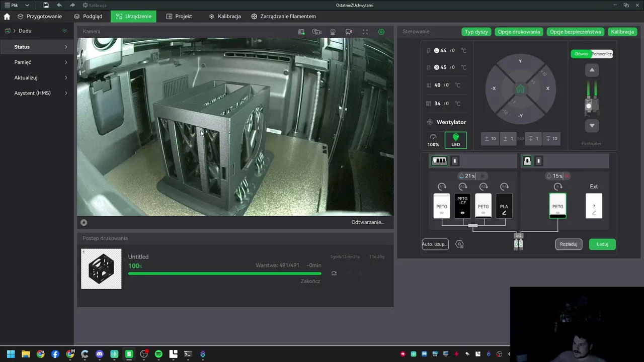Lower the bed by 10
This screenshot has width=644, height=362.
click(x=552, y=139)
